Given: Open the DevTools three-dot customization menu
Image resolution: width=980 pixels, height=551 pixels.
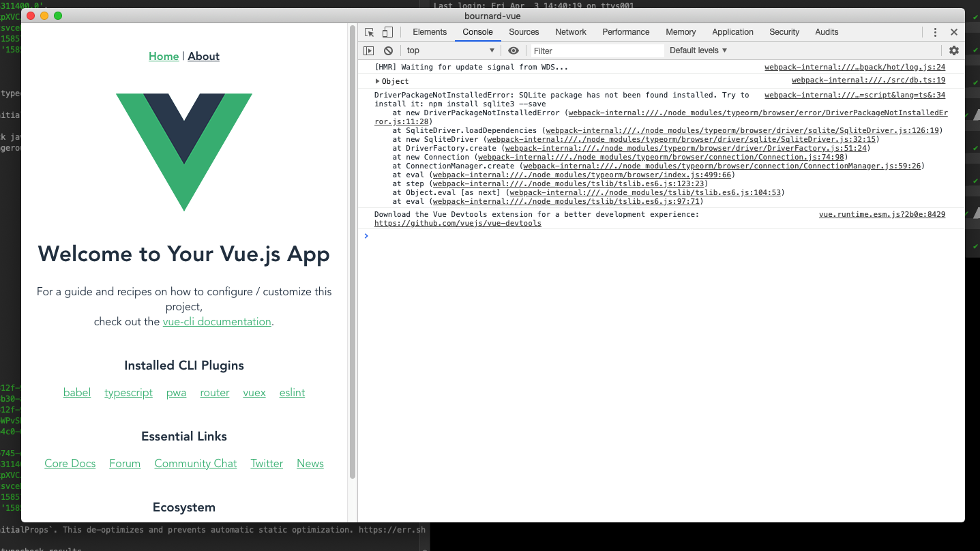Looking at the screenshot, I should click(x=935, y=31).
